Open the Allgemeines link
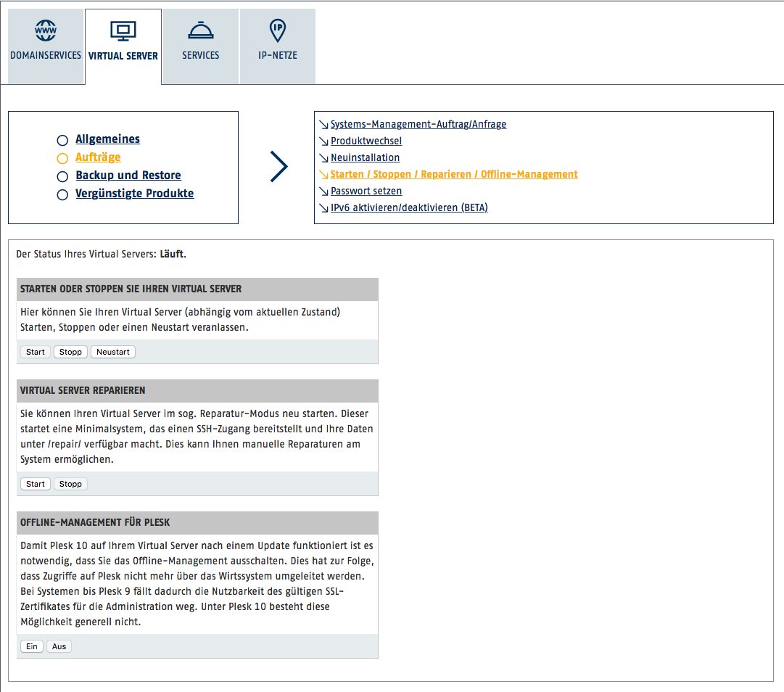The height and width of the screenshot is (692, 784). [107, 139]
